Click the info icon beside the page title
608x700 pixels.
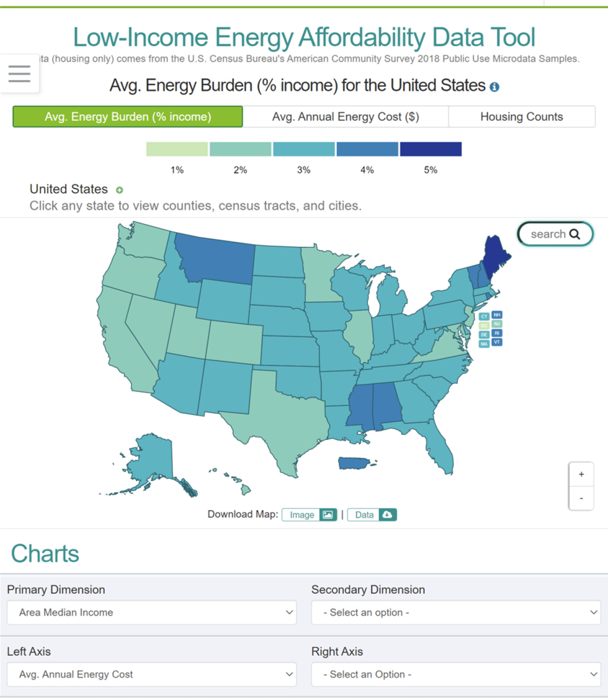(495, 87)
